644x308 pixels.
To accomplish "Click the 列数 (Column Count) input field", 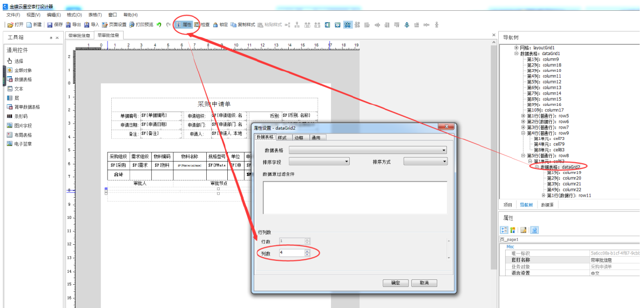I will (290, 253).
